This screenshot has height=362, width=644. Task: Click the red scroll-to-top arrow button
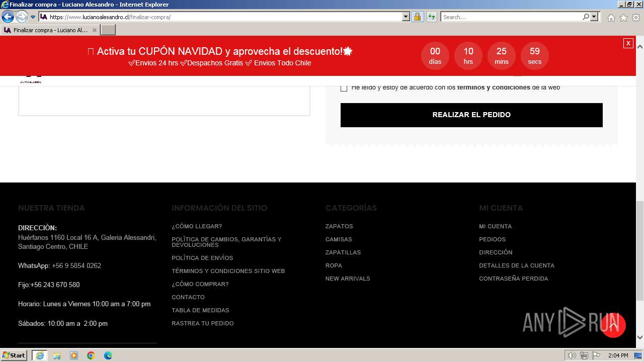[613, 325]
